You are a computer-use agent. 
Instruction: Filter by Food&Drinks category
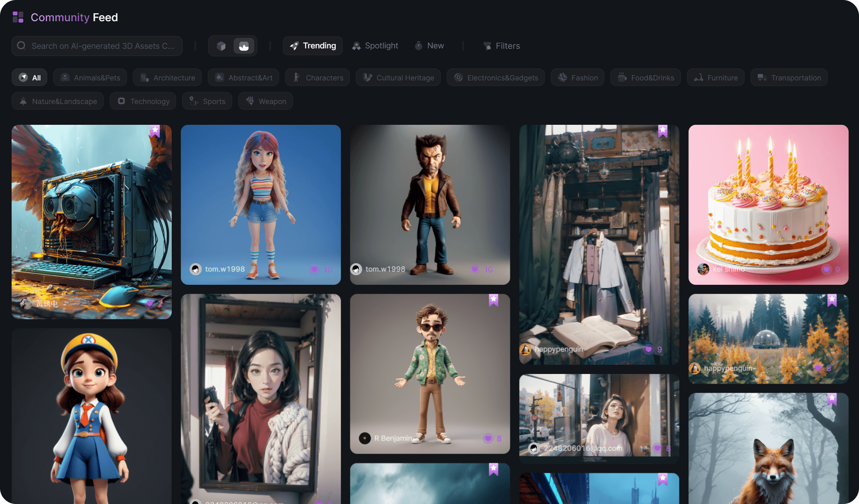(x=646, y=78)
